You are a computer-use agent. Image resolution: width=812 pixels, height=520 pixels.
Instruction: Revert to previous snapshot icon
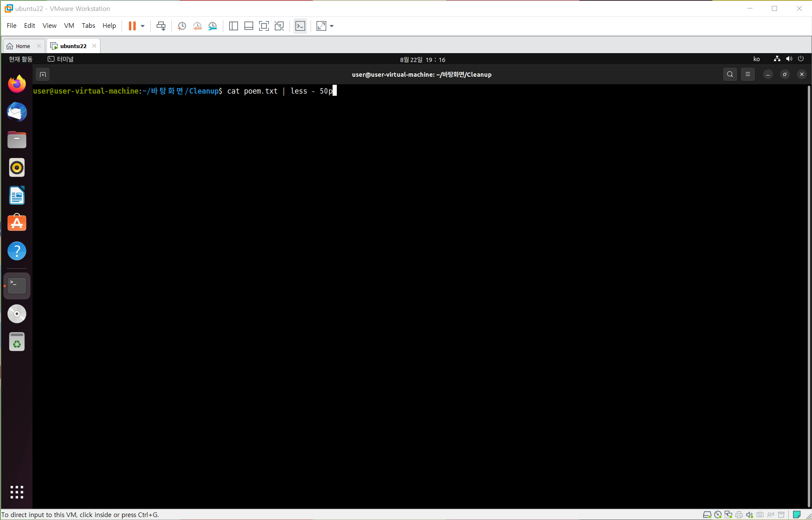click(x=197, y=26)
